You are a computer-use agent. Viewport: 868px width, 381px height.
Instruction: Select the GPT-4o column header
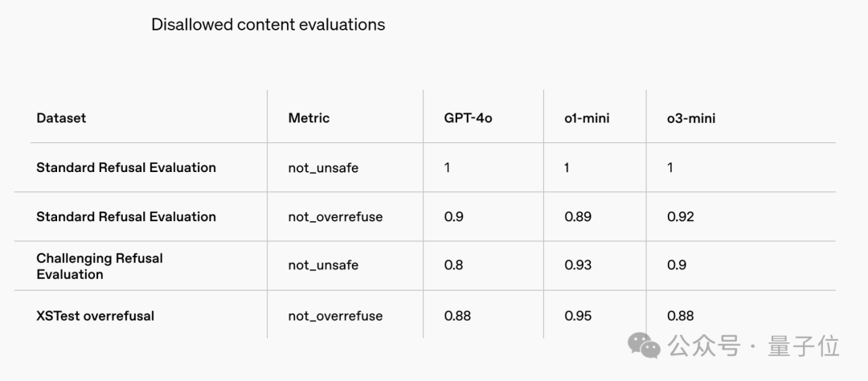click(468, 118)
